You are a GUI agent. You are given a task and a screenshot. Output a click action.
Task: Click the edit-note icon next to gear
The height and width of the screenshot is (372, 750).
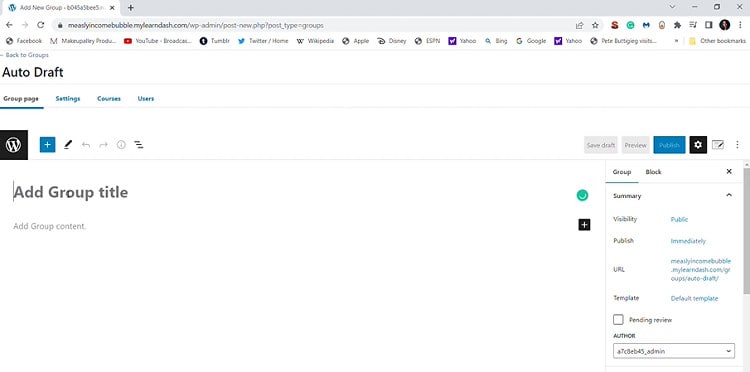718,145
